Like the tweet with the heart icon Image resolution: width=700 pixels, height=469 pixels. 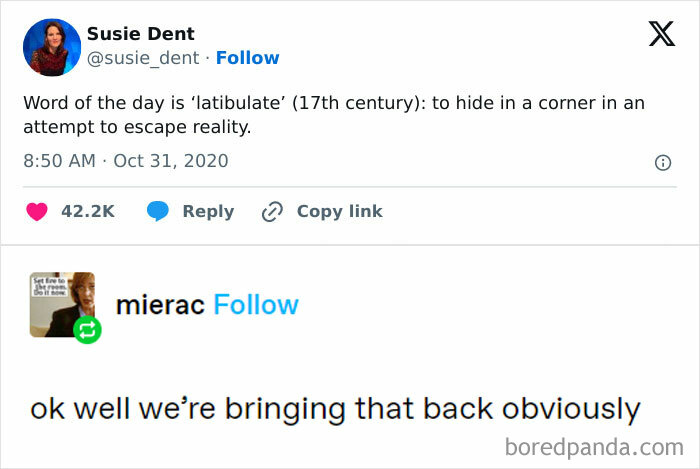37,211
